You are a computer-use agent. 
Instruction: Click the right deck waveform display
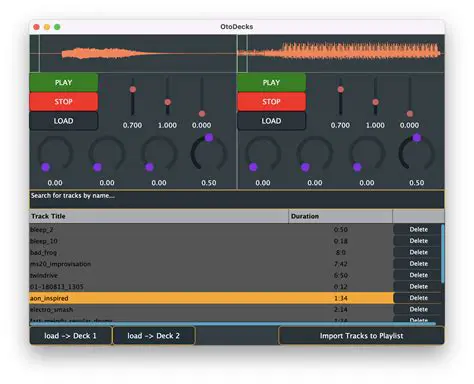coord(341,54)
